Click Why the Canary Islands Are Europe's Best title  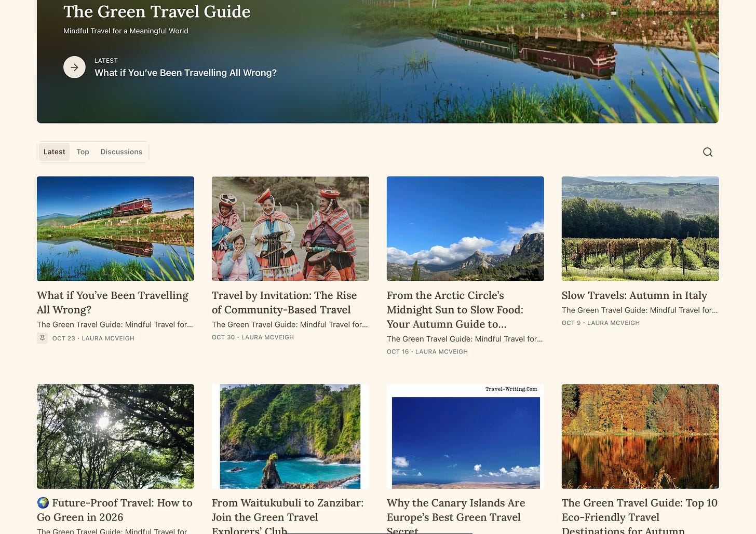(x=456, y=516)
